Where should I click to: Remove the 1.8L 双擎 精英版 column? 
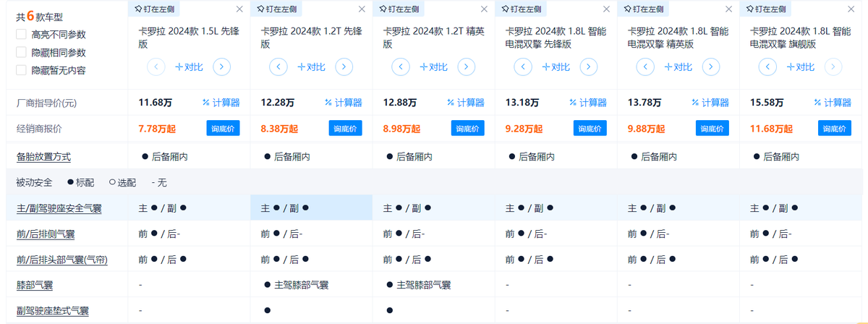(x=728, y=9)
